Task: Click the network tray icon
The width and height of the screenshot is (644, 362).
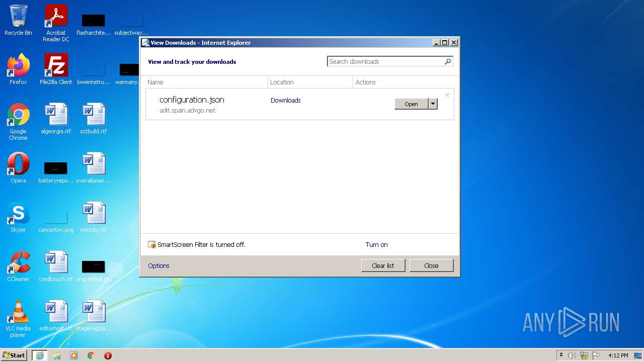Action: click(584, 355)
